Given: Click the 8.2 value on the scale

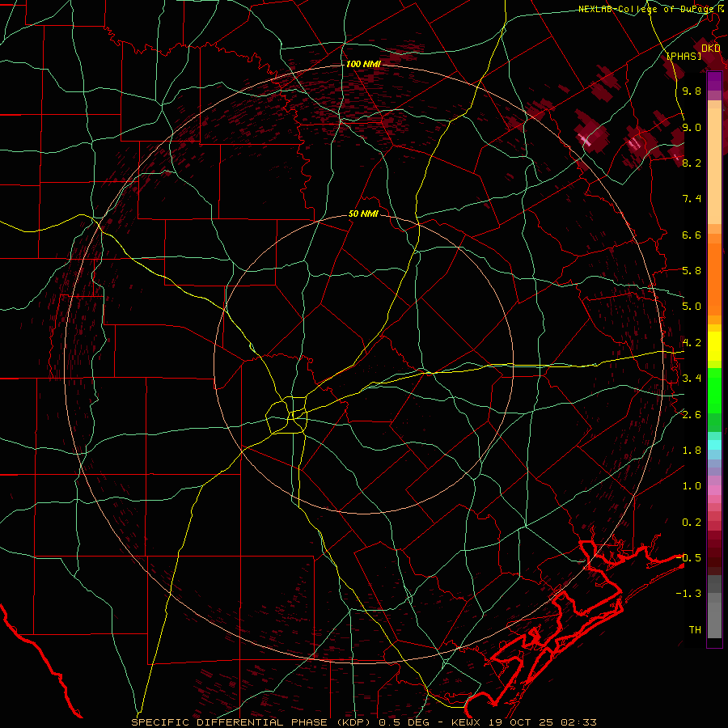Looking at the screenshot, I should pos(692,163).
